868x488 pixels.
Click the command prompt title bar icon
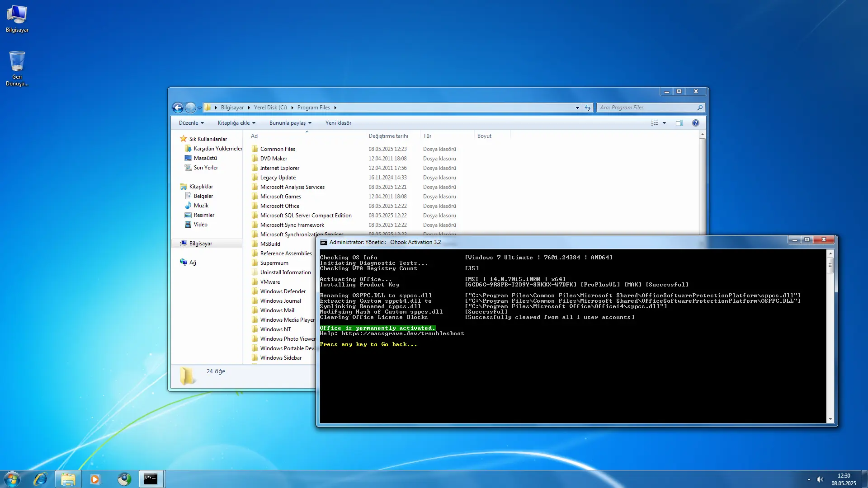(324, 242)
